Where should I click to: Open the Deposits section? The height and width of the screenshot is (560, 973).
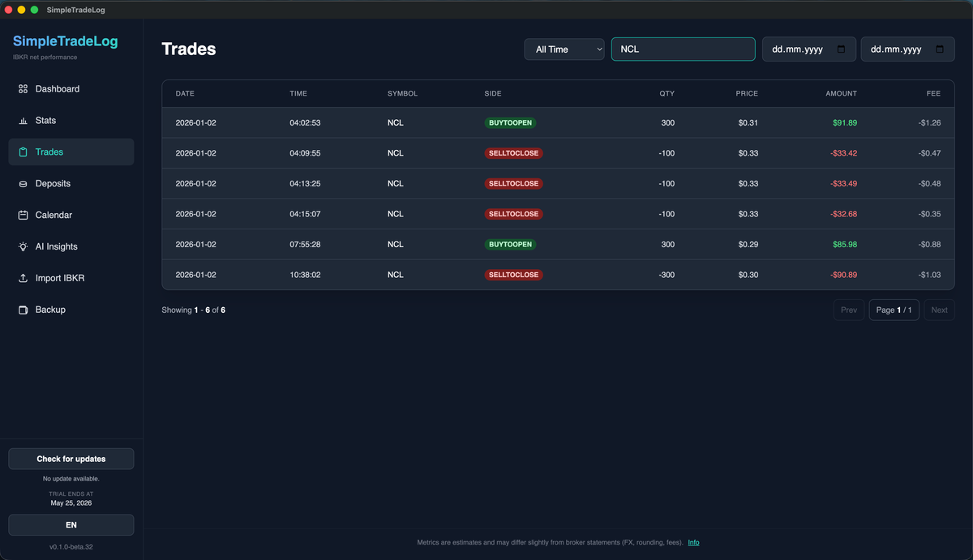(x=71, y=184)
